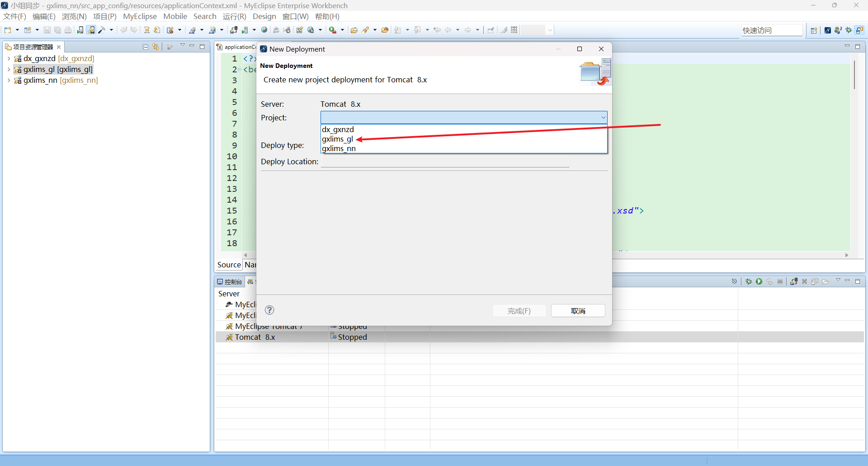Click the grid dots toolbar icon
Viewport: 868px width, 466px height.
pos(514,30)
